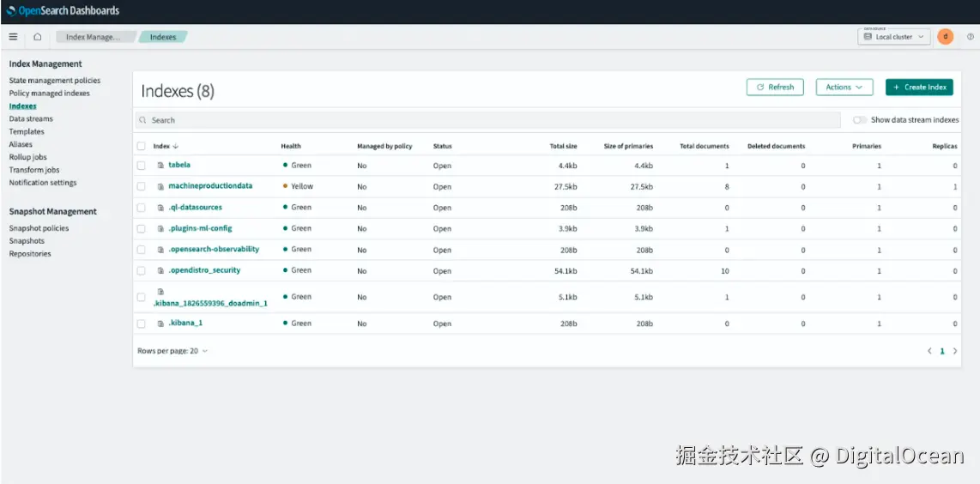Open Snapshot policies in the sidebar
The image size is (980, 484).
click(39, 228)
